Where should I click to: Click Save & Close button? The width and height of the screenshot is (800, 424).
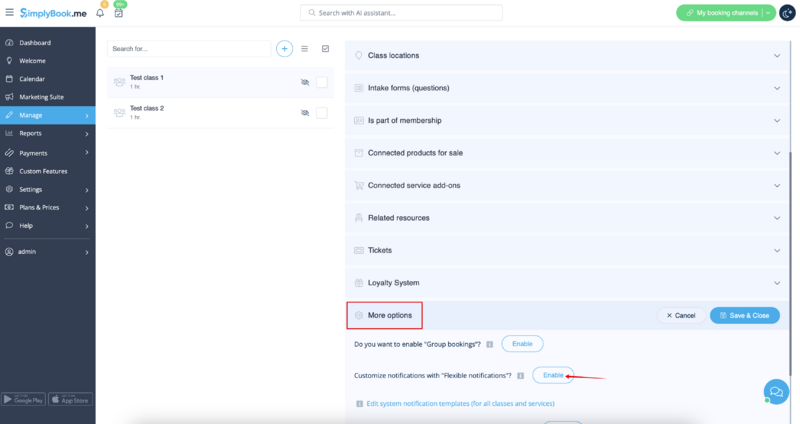[x=745, y=315]
